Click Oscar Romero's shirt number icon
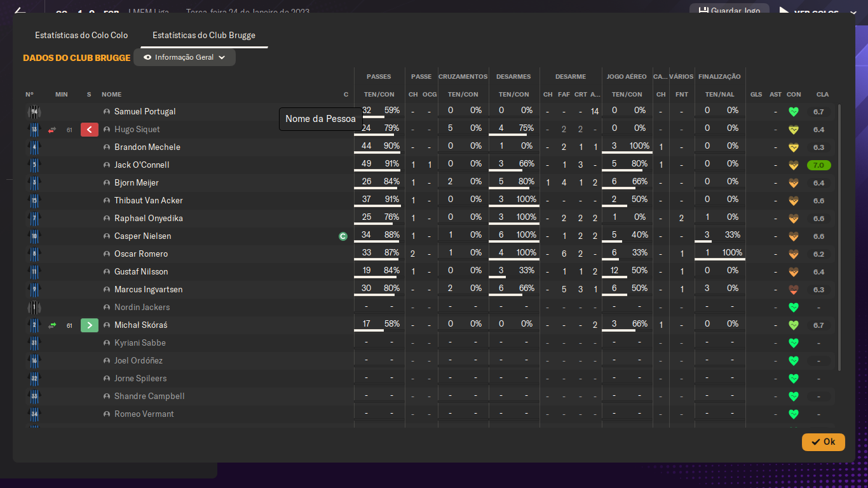Viewport: 868px width, 488px height. (34, 254)
